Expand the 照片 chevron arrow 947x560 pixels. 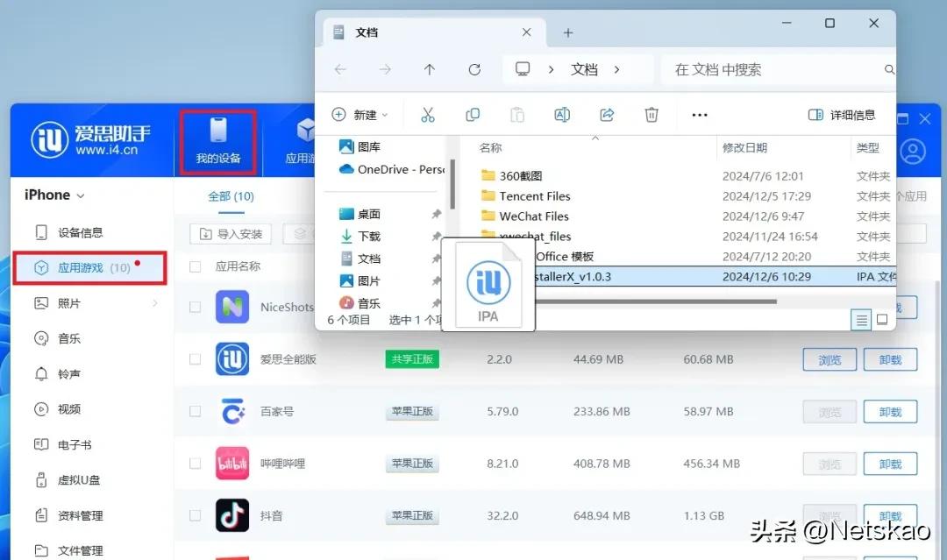pyautogui.click(x=155, y=303)
